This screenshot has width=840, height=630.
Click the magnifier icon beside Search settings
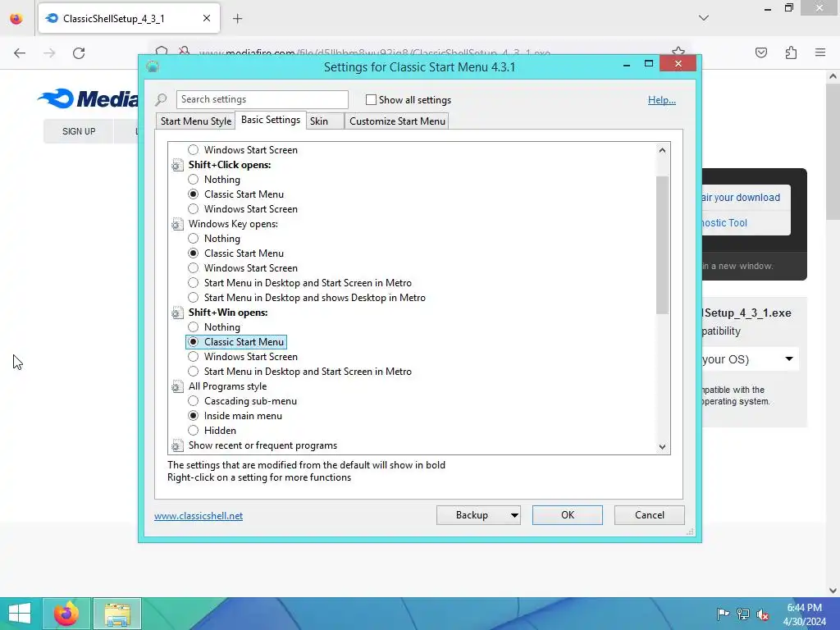point(162,99)
